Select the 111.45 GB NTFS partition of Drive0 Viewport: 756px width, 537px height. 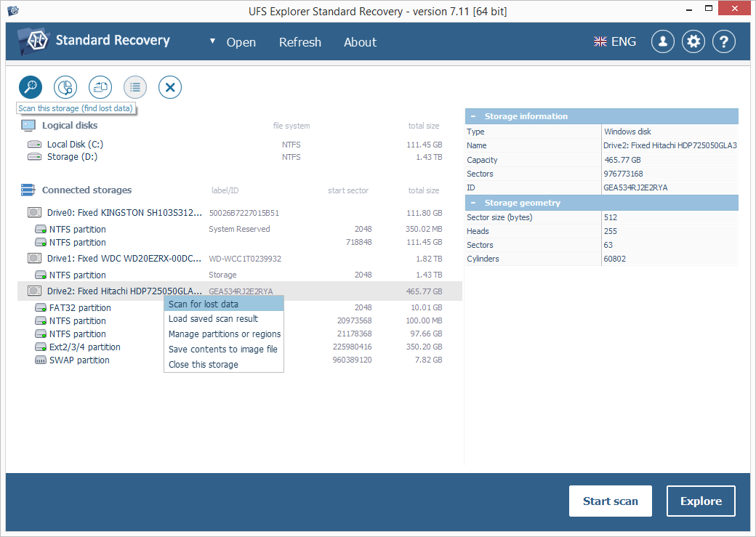tap(240, 242)
